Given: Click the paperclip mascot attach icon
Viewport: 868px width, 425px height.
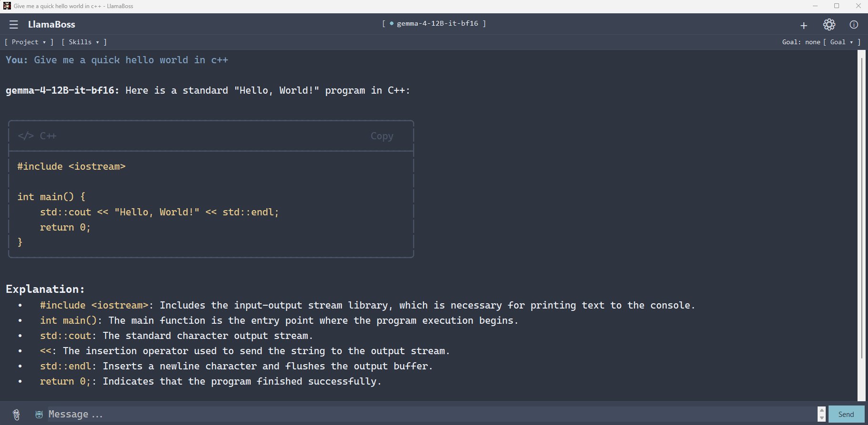Looking at the screenshot, I should (x=16, y=415).
